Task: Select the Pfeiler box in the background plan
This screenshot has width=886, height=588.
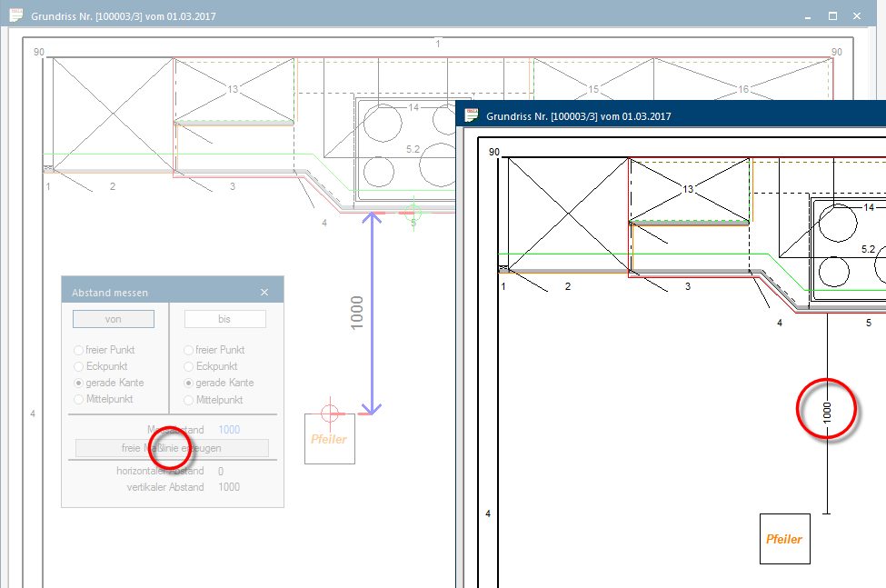Action: click(x=329, y=439)
